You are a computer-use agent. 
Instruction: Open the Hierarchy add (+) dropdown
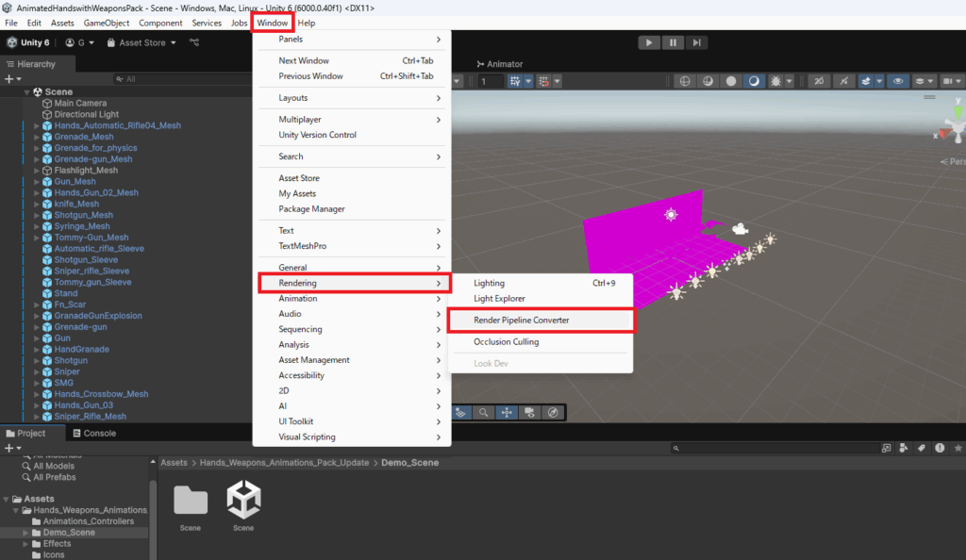pyautogui.click(x=12, y=79)
